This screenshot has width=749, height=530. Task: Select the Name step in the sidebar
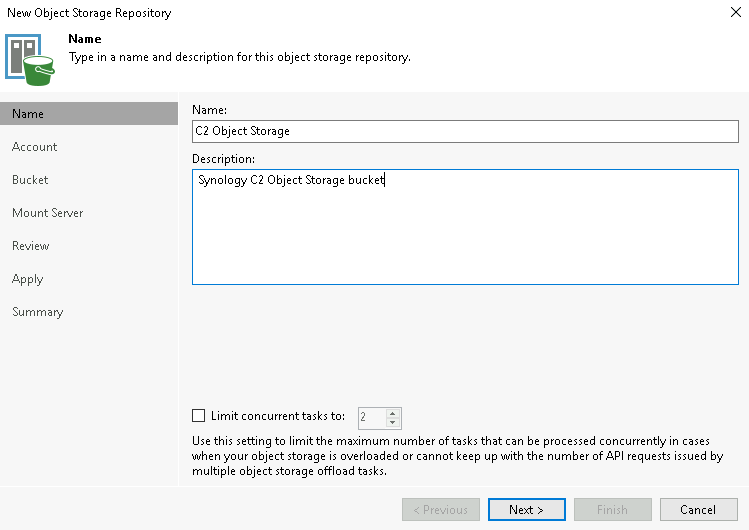89,114
